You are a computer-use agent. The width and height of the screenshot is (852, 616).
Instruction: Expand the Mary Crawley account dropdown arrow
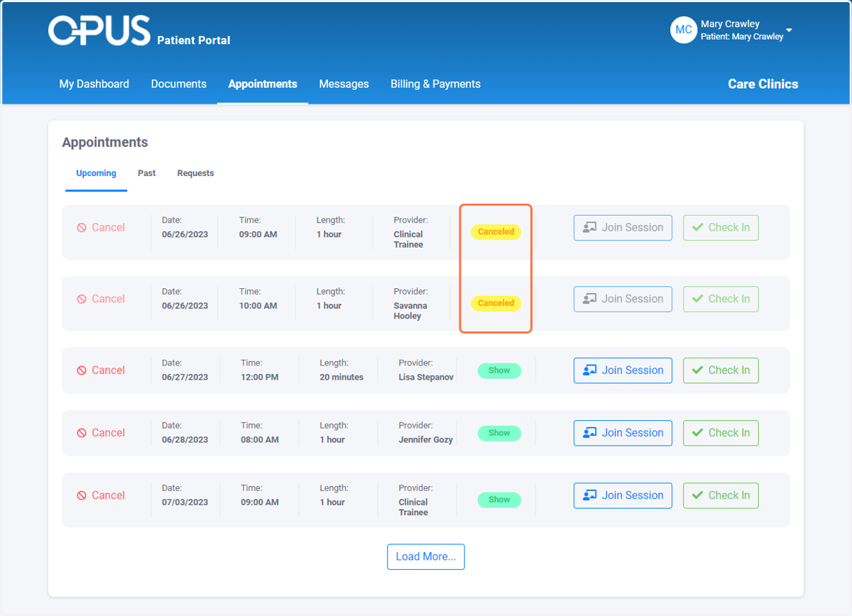point(789,31)
